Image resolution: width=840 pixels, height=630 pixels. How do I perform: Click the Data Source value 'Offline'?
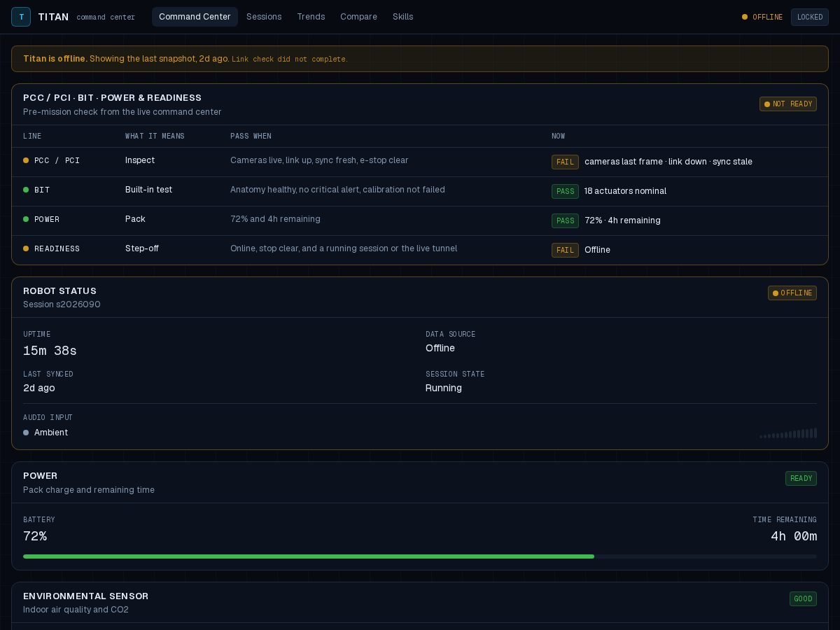tap(440, 348)
